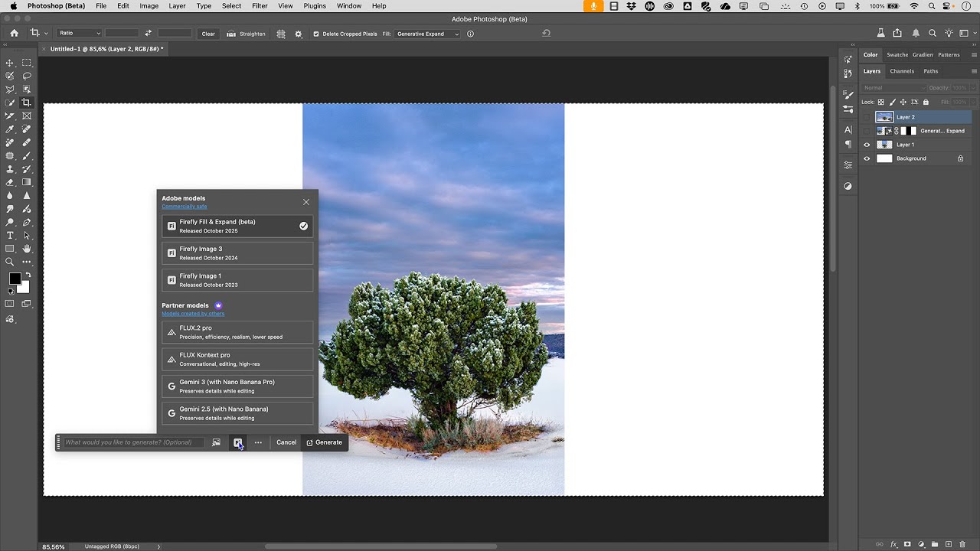Switch to the Paths tab
The height and width of the screenshot is (551, 980).
930,71
